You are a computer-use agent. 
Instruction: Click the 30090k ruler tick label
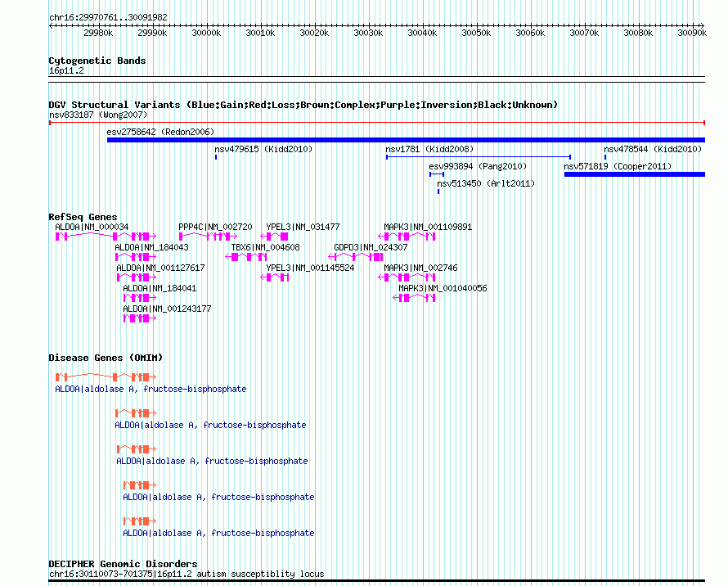[x=692, y=33]
